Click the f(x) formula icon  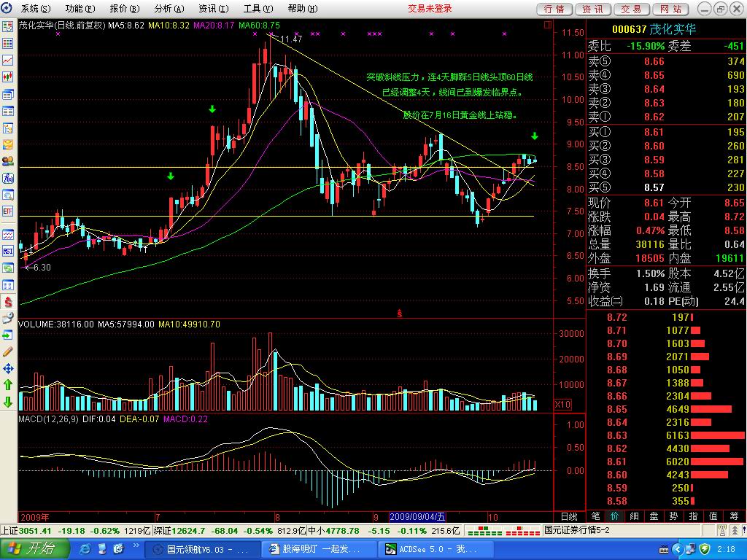pos(8,178)
